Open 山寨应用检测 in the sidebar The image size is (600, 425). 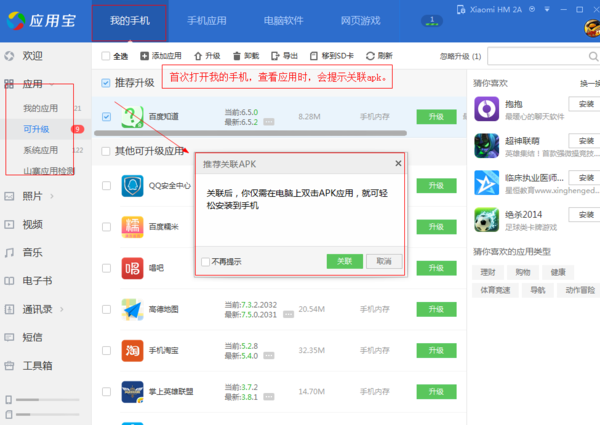49,171
